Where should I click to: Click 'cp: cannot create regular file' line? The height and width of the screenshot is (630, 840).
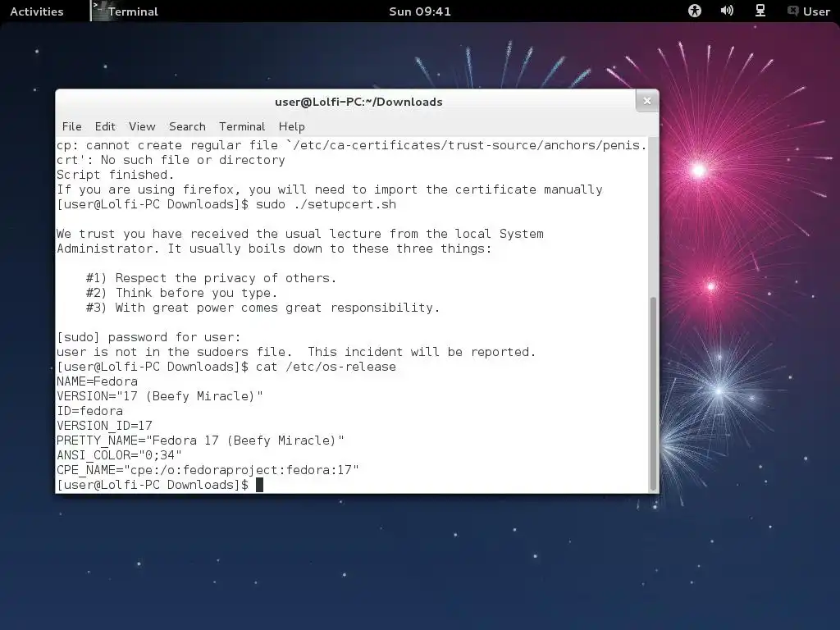pyautogui.click(x=351, y=145)
